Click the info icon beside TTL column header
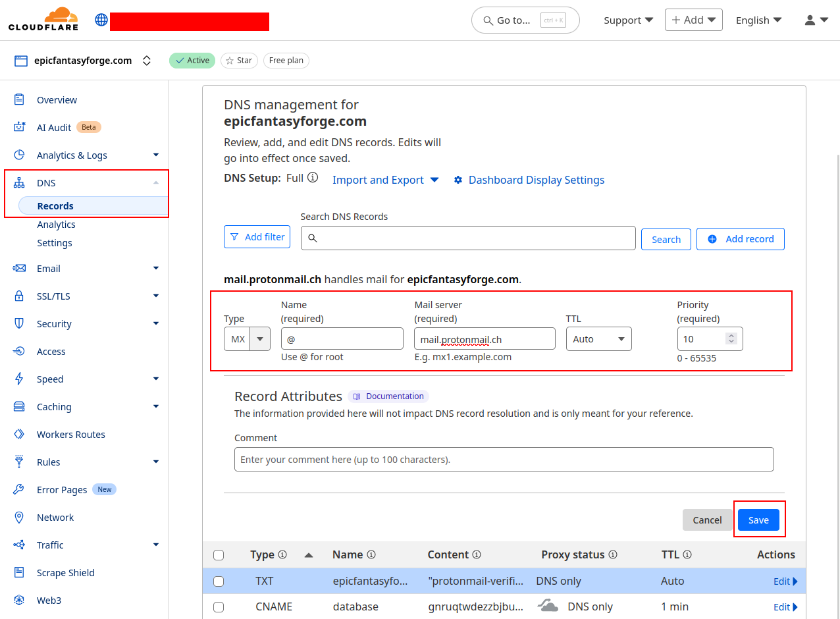The image size is (840, 619). click(687, 554)
